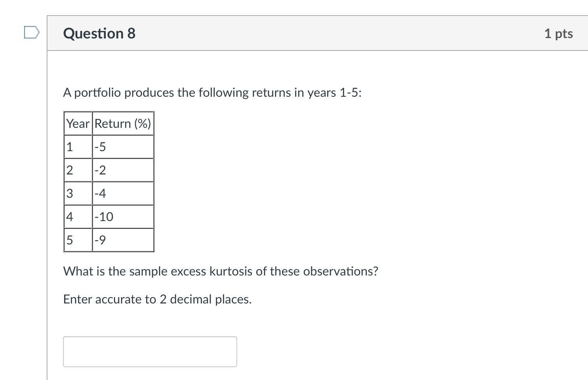The image size is (588, 380).
Task: Click the 1 pts label
Action: tap(559, 33)
